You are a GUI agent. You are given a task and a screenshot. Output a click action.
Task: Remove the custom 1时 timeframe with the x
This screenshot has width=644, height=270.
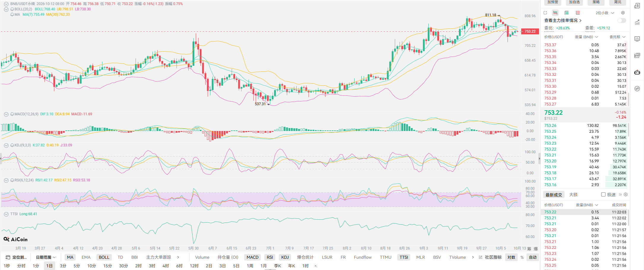(316, 266)
